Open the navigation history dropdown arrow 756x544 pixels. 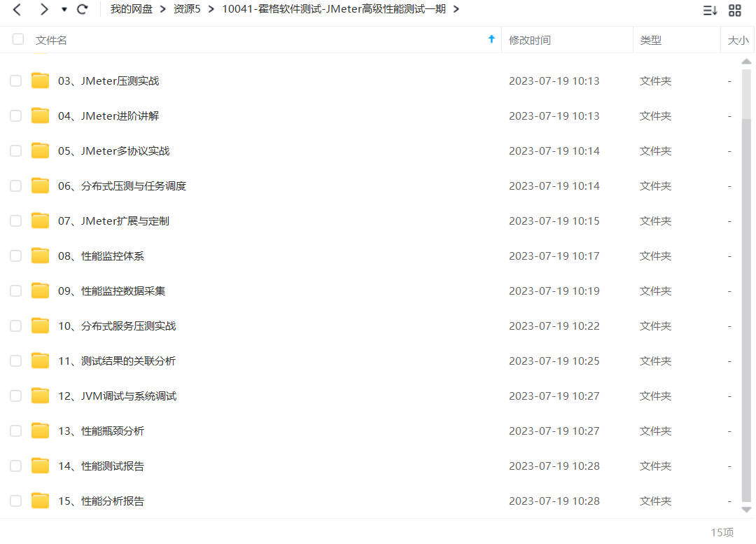64,9
